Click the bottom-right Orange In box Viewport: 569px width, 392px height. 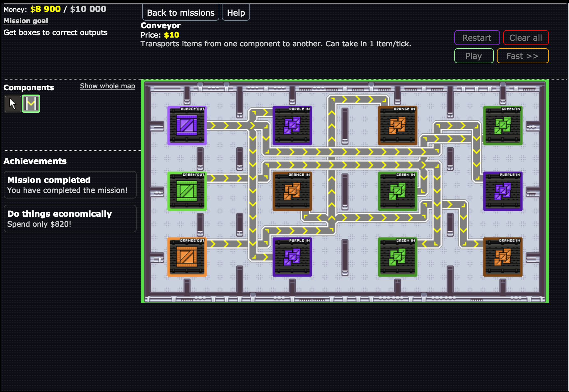[503, 257]
